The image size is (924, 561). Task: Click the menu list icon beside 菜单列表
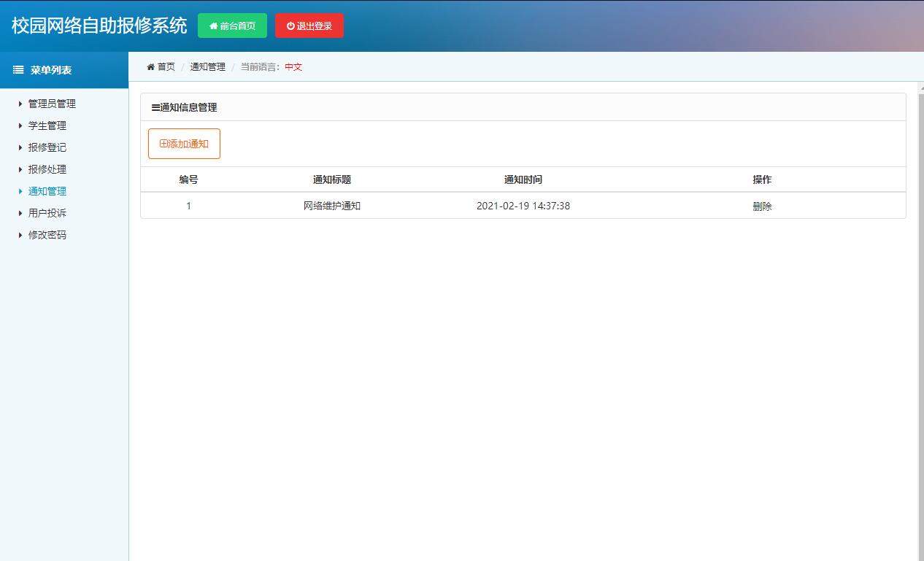tap(18, 70)
